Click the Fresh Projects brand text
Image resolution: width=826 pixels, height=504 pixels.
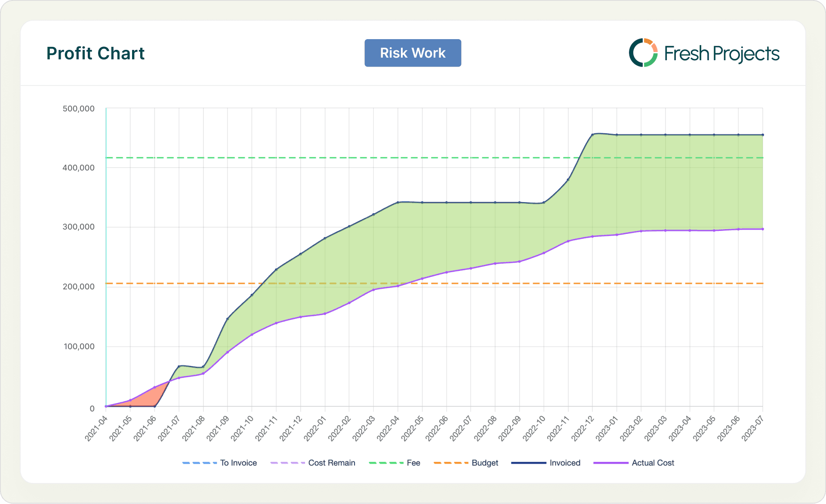click(x=721, y=54)
